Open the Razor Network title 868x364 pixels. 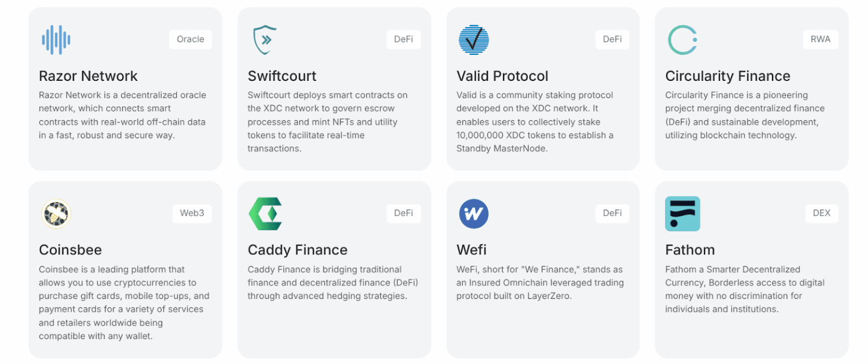88,76
